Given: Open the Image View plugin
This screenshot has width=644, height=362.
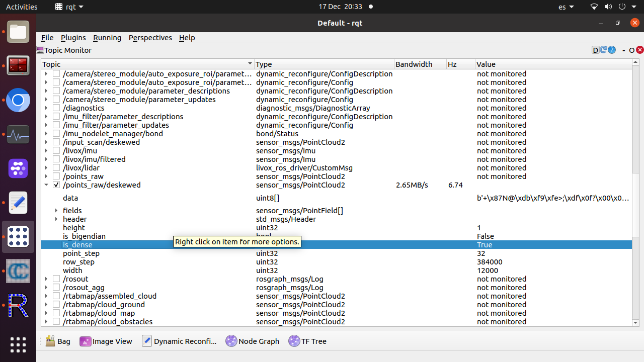Looking at the screenshot, I should pos(106,341).
